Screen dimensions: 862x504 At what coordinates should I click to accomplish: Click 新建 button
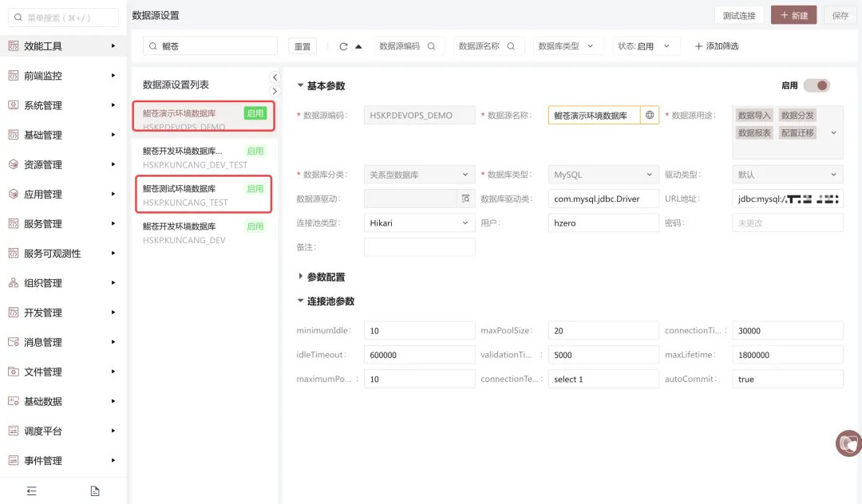(x=794, y=15)
